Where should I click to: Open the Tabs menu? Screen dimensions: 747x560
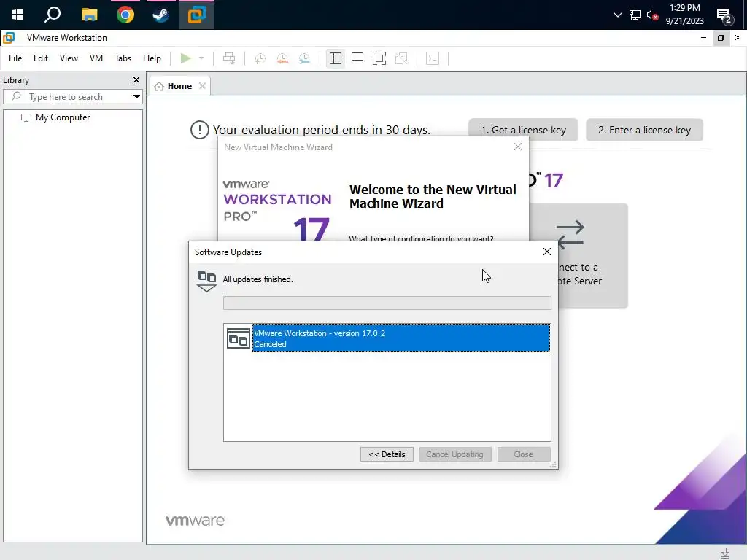(123, 58)
